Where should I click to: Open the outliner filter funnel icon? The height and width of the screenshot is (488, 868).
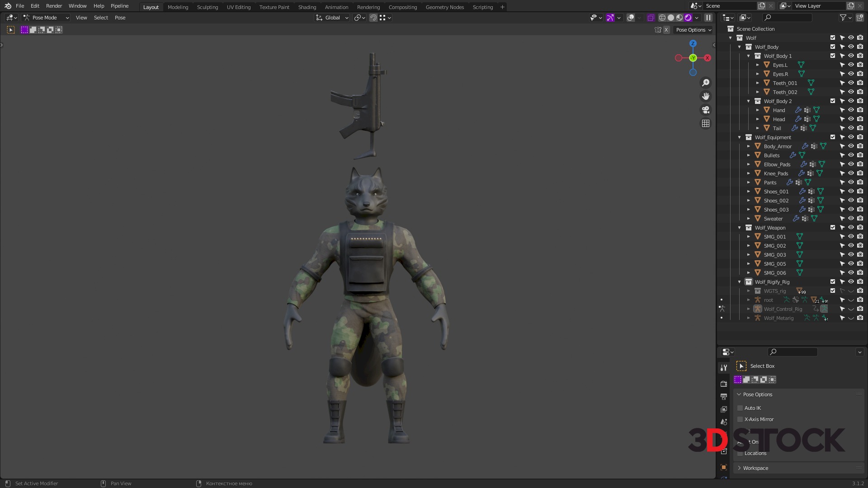(x=843, y=18)
